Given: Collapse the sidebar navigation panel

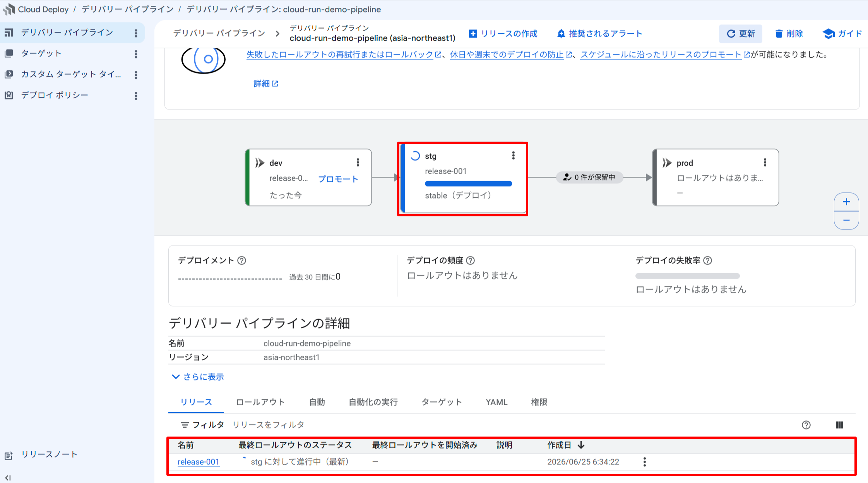Looking at the screenshot, I should [8, 478].
